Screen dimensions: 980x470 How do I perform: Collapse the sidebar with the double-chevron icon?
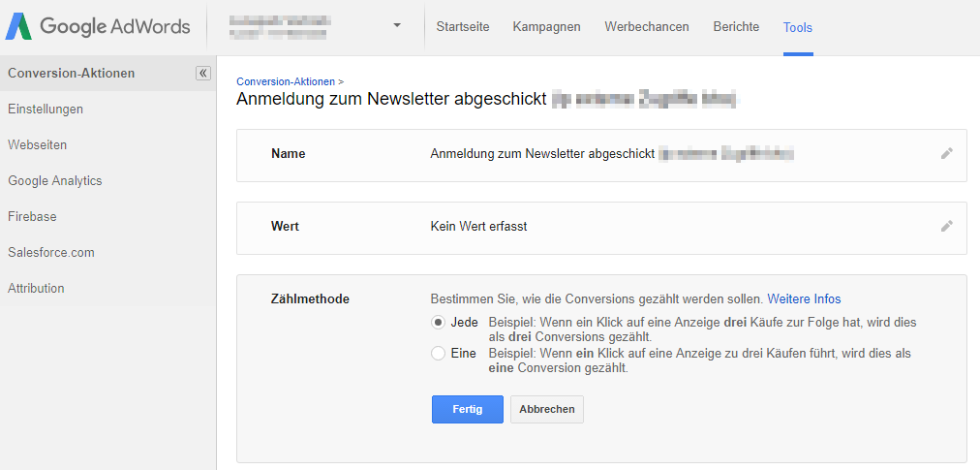click(x=203, y=74)
